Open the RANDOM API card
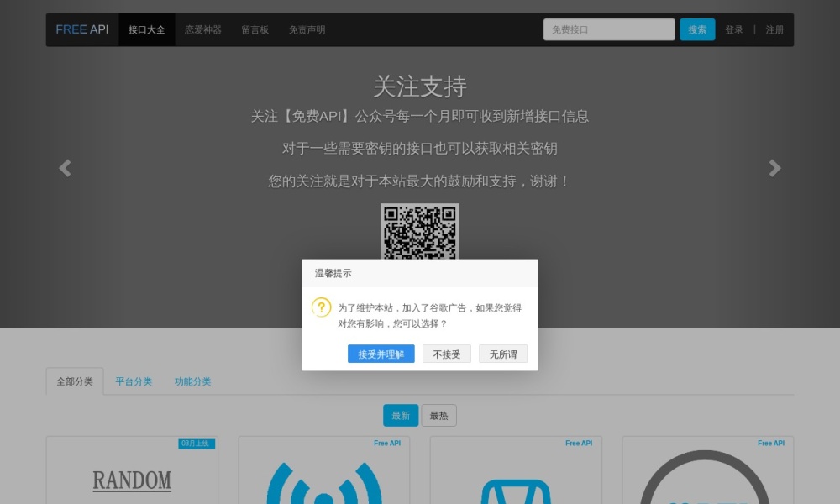 point(133,470)
